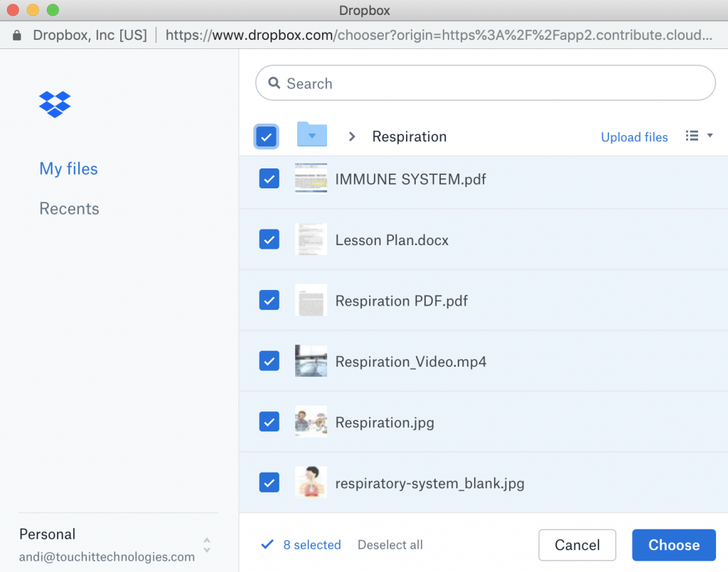Click the Lesson Plan.docx thumbnail

pyautogui.click(x=311, y=239)
